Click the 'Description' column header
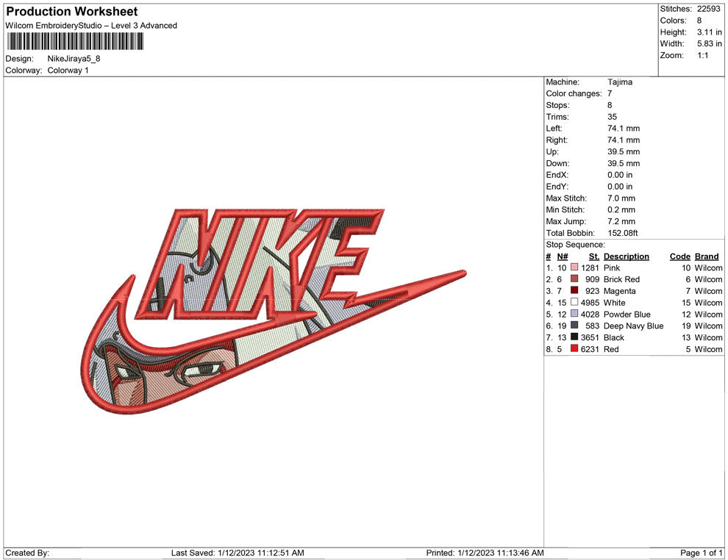Screen dimensions: 728x560 pyautogui.click(x=627, y=256)
